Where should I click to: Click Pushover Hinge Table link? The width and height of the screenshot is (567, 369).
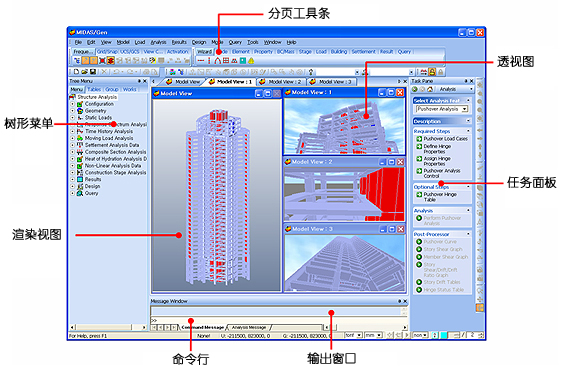click(440, 197)
